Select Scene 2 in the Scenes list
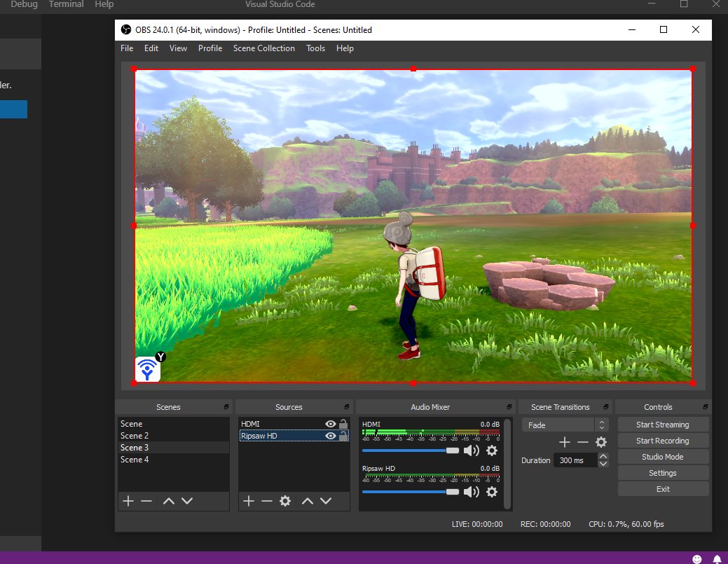Viewport: 728px width, 564px height. [x=174, y=436]
